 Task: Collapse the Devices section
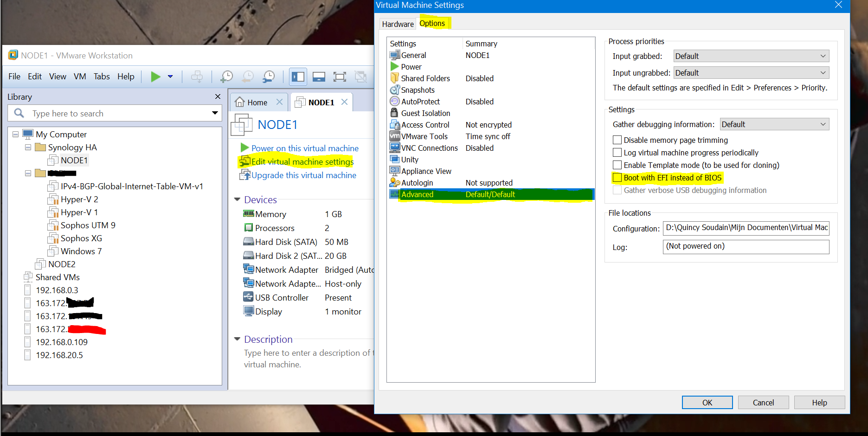click(x=238, y=199)
